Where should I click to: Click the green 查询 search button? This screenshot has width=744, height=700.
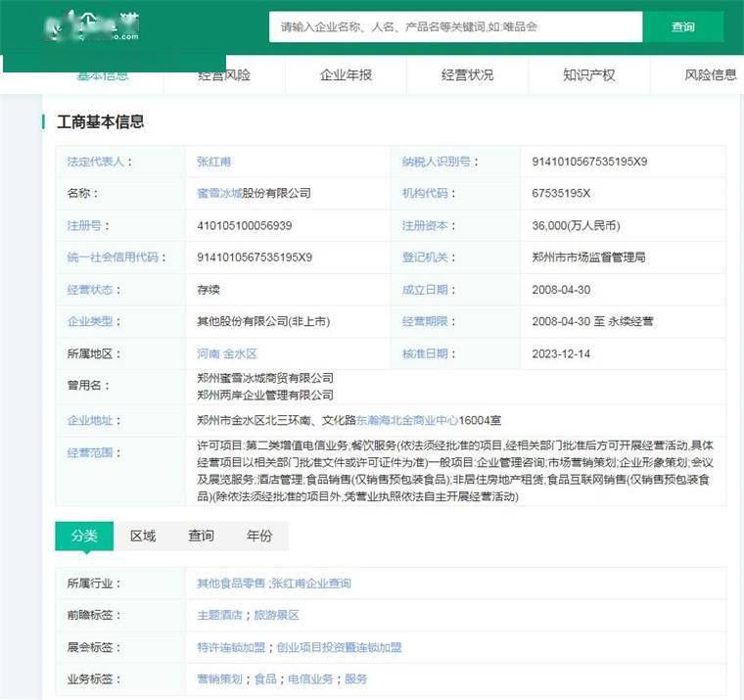point(682,27)
